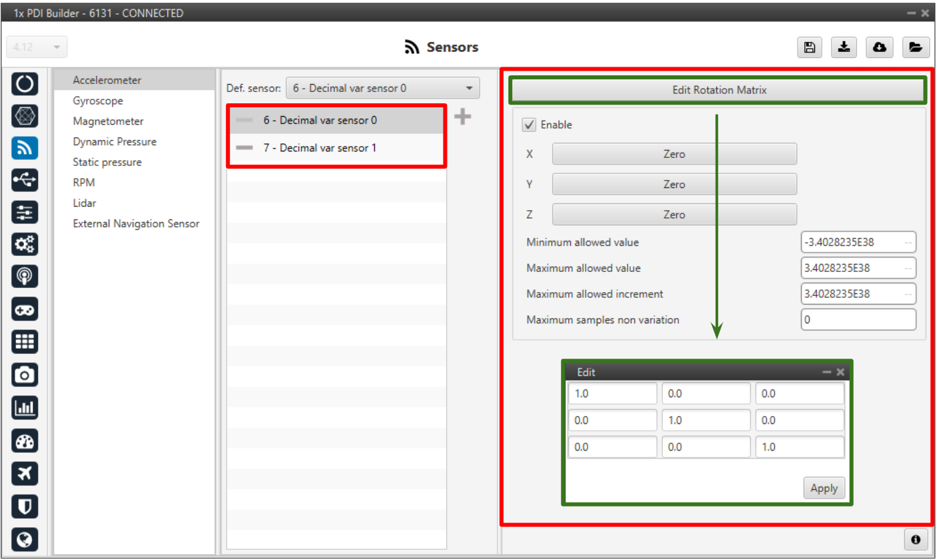Click the save disk icon in toolbar
The height and width of the screenshot is (560, 937).
click(809, 47)
